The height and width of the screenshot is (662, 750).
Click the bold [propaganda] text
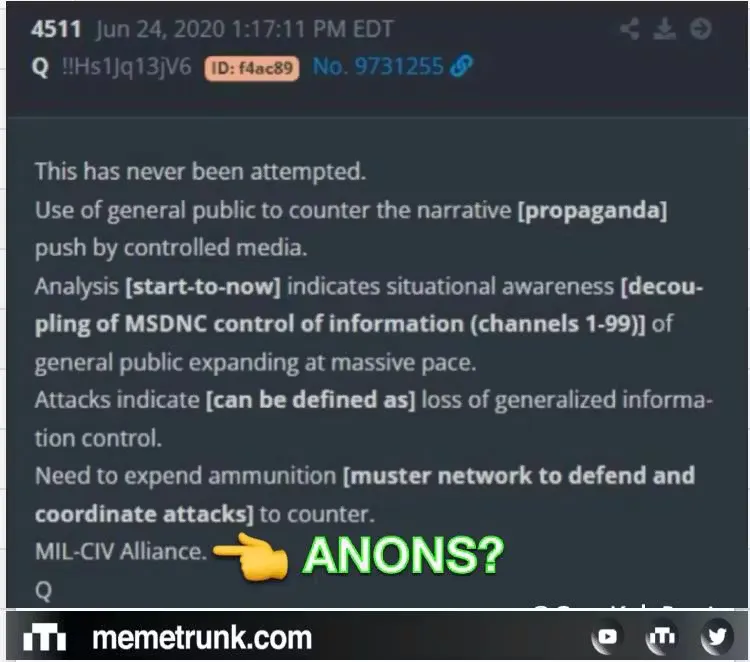592,211
